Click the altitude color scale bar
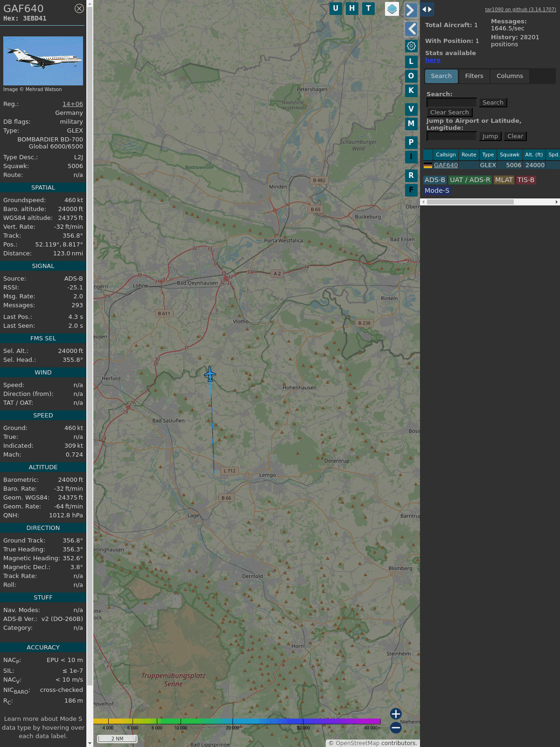This screenshot has height=747, width=560. (x=237, y=721)
